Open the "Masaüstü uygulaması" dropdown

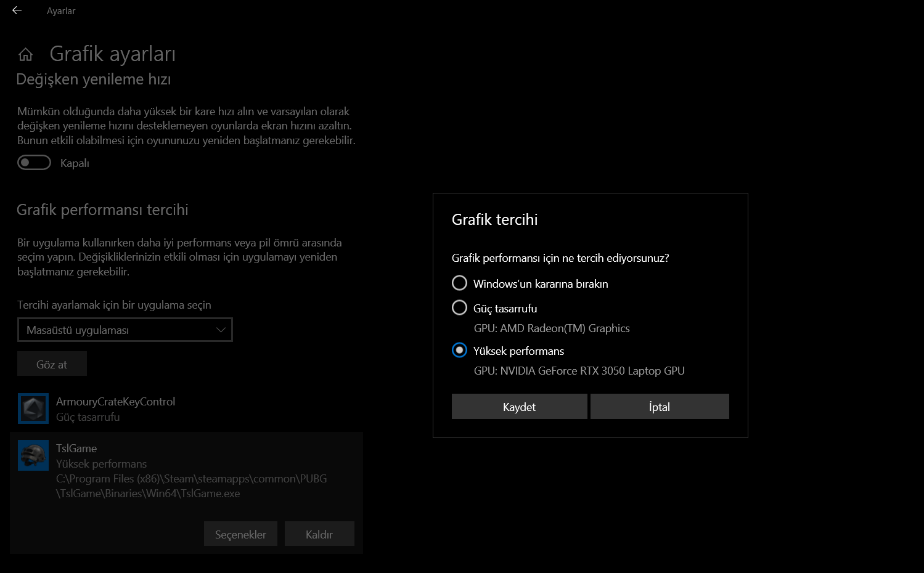pos(125,330)
